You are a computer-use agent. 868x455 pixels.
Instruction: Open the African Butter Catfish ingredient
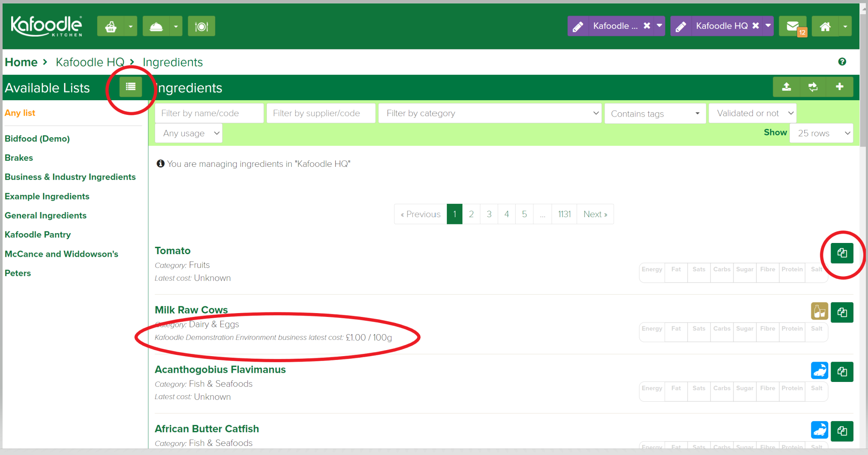click(207, 429)
